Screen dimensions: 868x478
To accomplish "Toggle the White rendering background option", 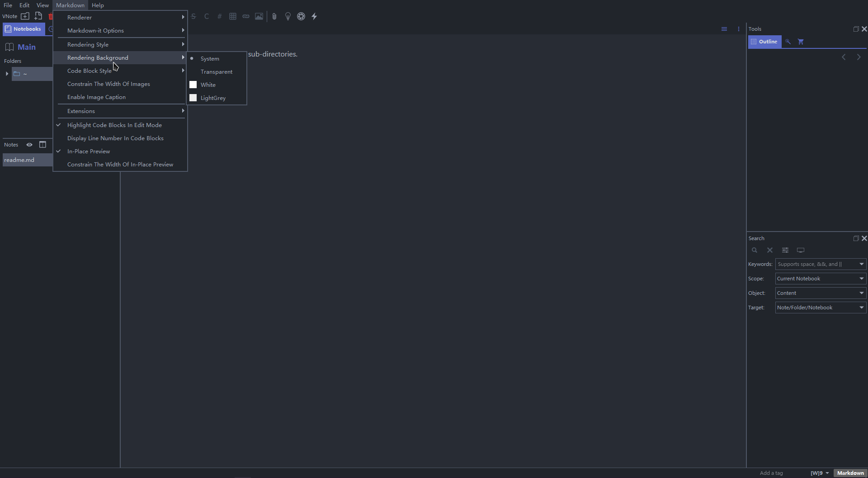I will pos(208,85).
